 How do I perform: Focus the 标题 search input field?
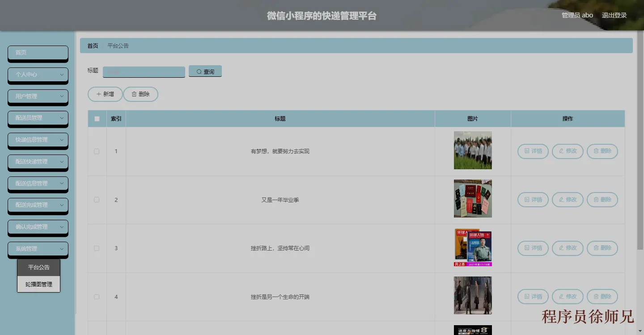click(x=144, y=71)
